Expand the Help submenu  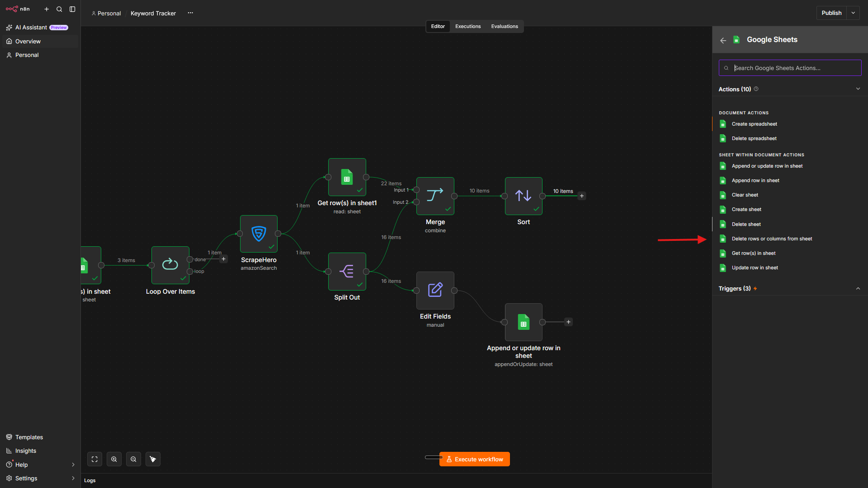[x=73, y=465]
